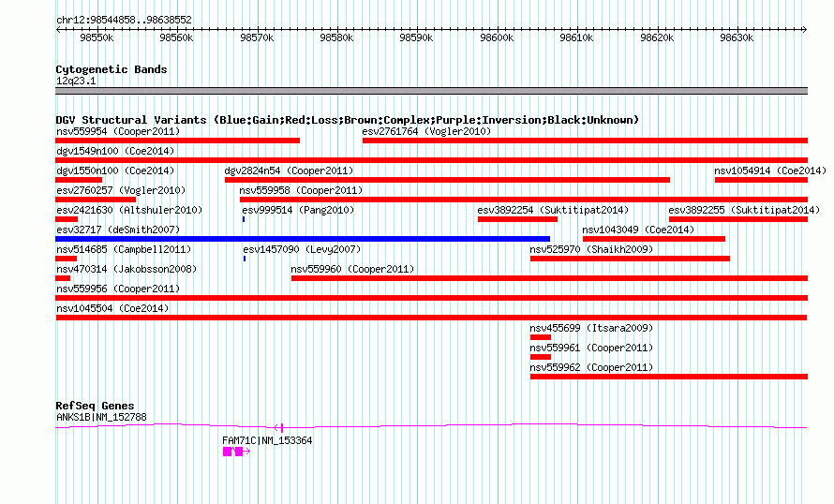The image size is (834, 504).
Task: Click the dgv1549n100 (Coe2014) variant label
Action: pos(115,151)
